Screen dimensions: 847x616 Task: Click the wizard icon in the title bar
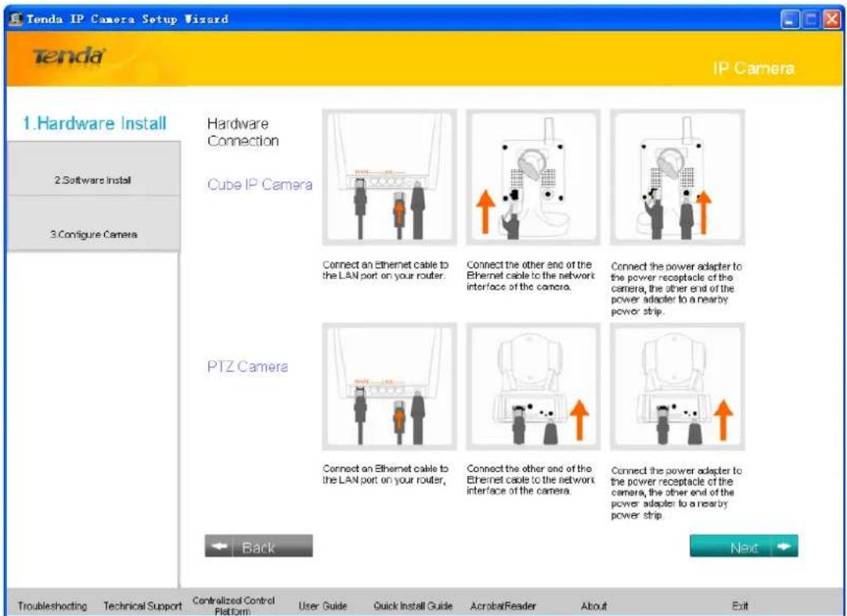coord(15,20)
